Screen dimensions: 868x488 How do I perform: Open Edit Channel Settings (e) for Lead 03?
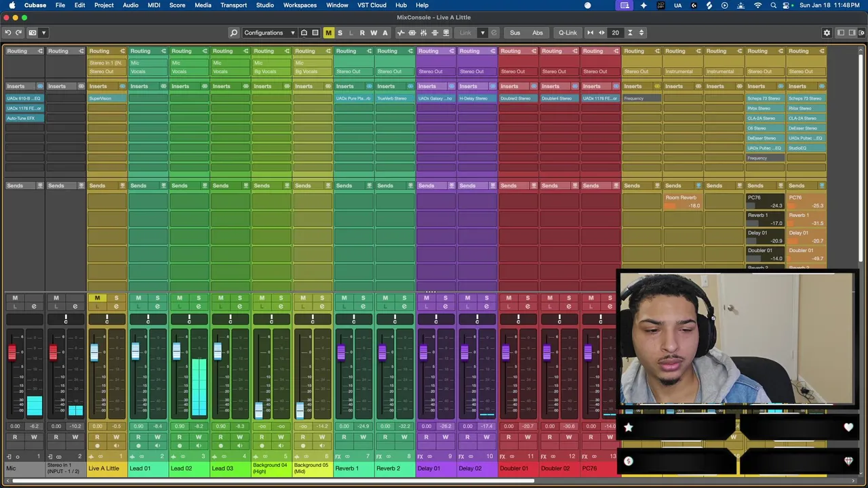coord(239,306)
